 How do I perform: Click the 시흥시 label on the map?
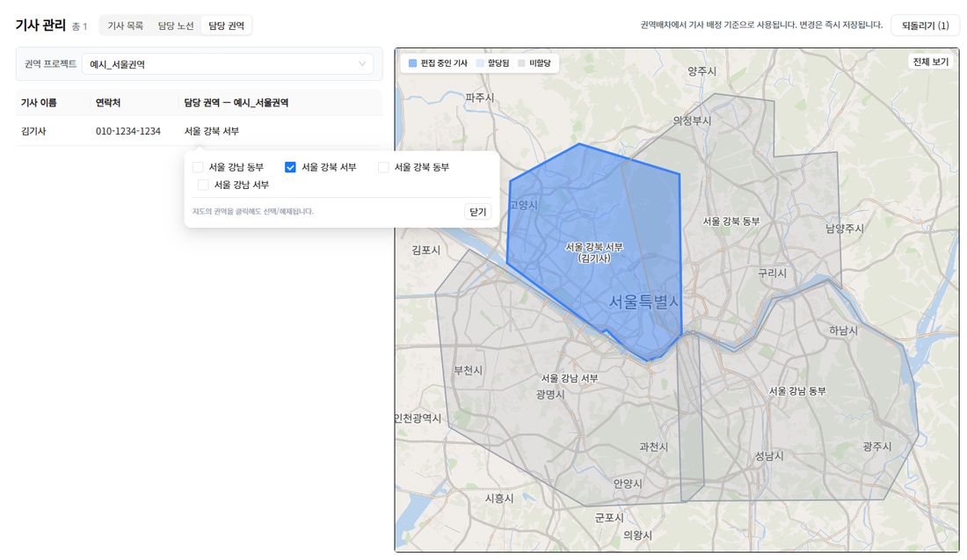click(499, 498)
